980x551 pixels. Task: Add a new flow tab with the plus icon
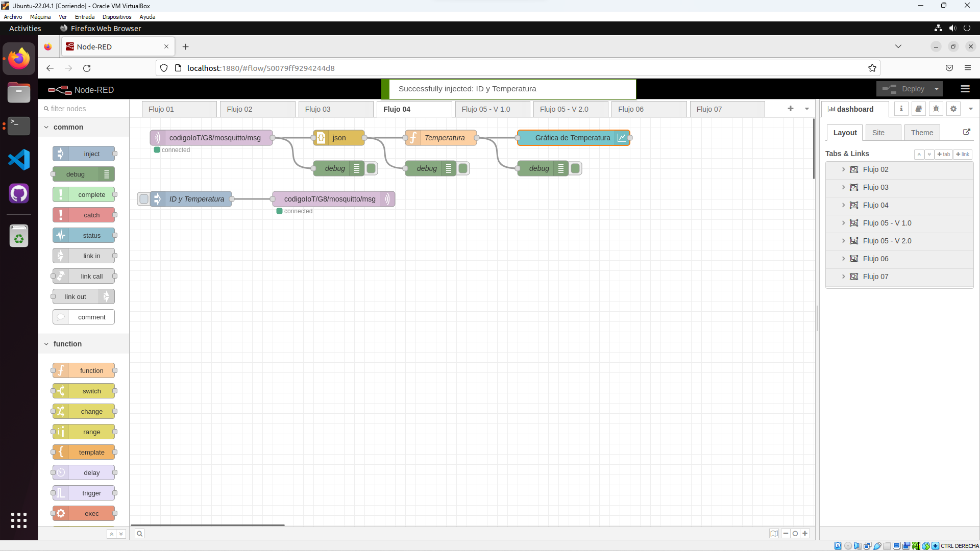coord(790,109)
